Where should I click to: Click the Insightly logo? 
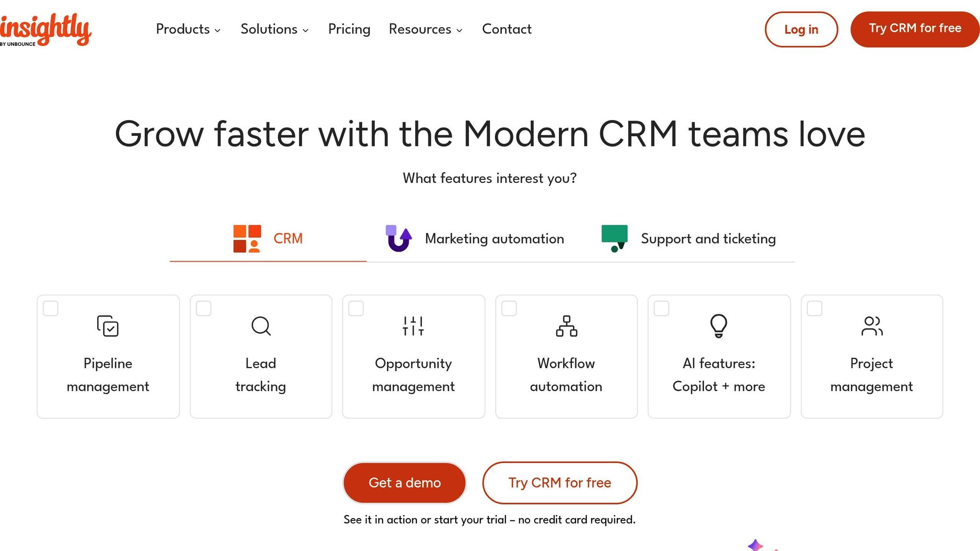click(x=45, y=30)
